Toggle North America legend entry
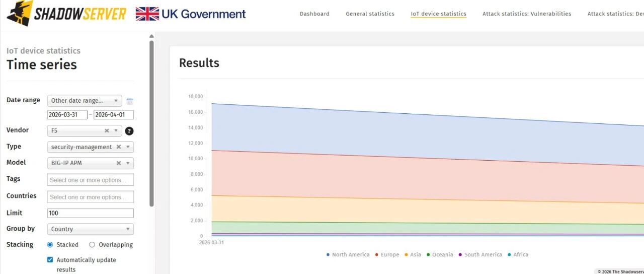Viewport: 644px width, 274px height. click(348, 255)
